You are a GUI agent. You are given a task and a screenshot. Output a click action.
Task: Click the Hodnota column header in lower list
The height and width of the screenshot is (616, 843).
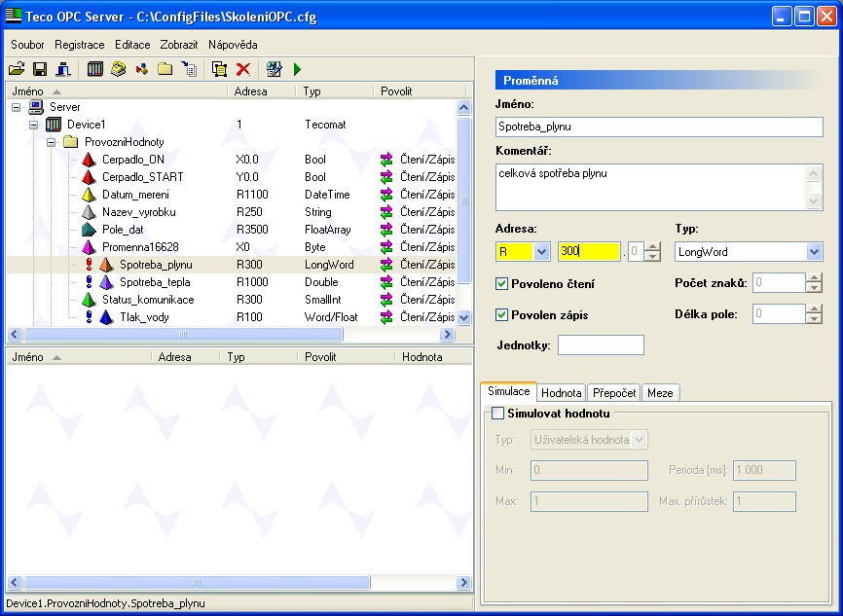(x=433, y=357)
